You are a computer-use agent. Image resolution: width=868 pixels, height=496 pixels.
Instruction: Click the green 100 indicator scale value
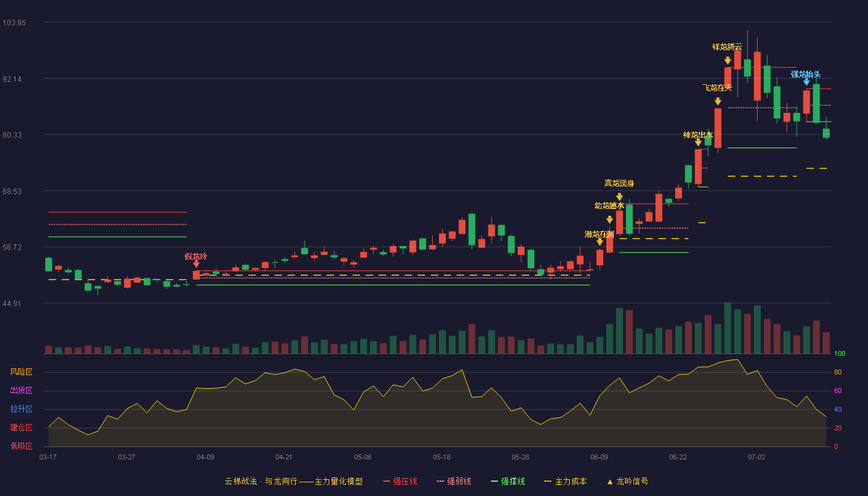(x=839, y=354)
